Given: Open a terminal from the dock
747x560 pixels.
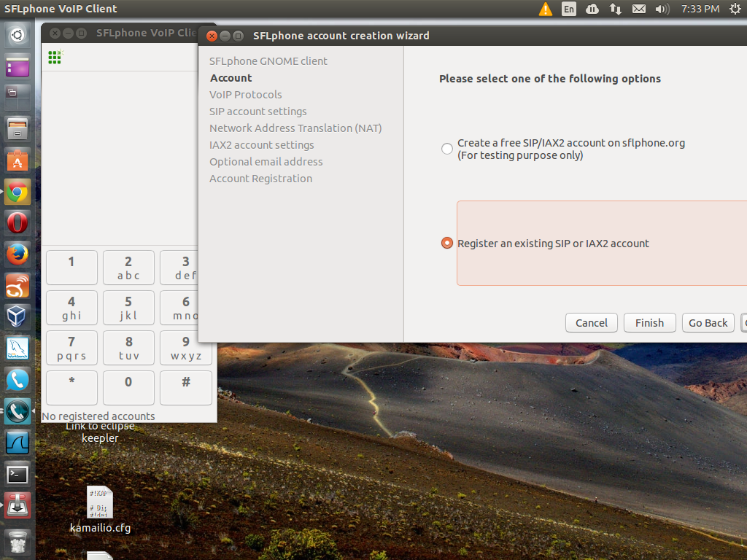Looking at the screenshot, I should pyautogui.click(x=18, y=474).
